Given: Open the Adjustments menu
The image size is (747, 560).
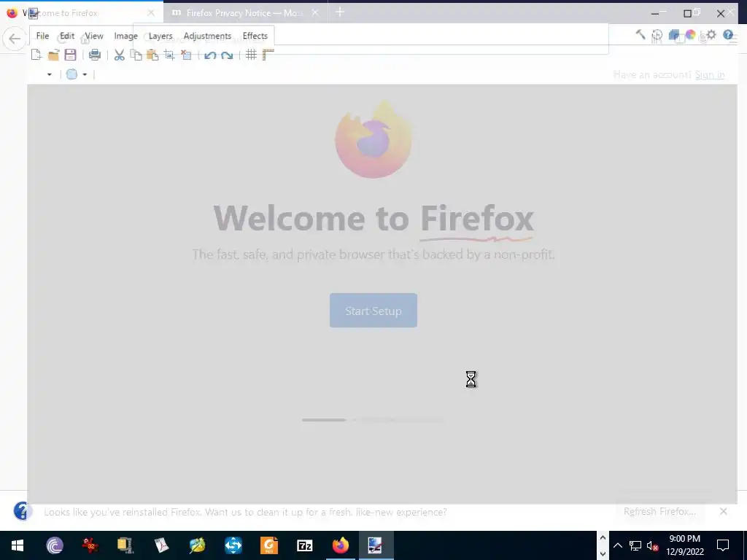Looking at the screenshot, I should pos(207,36).
